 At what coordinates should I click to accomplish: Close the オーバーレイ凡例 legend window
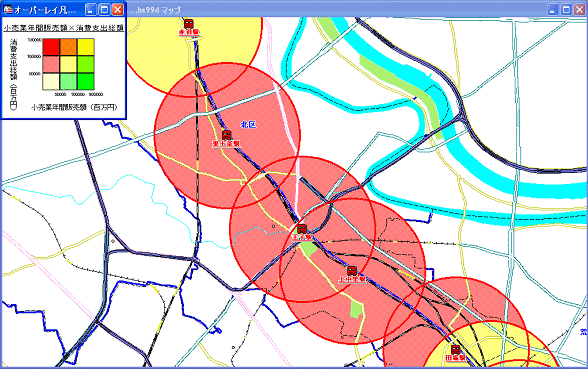point(117,9)
